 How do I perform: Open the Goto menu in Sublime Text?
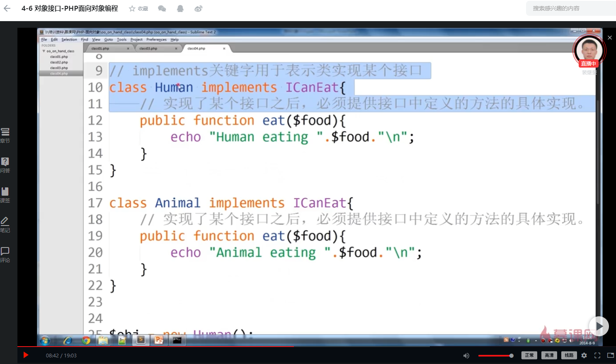[109, 40]
